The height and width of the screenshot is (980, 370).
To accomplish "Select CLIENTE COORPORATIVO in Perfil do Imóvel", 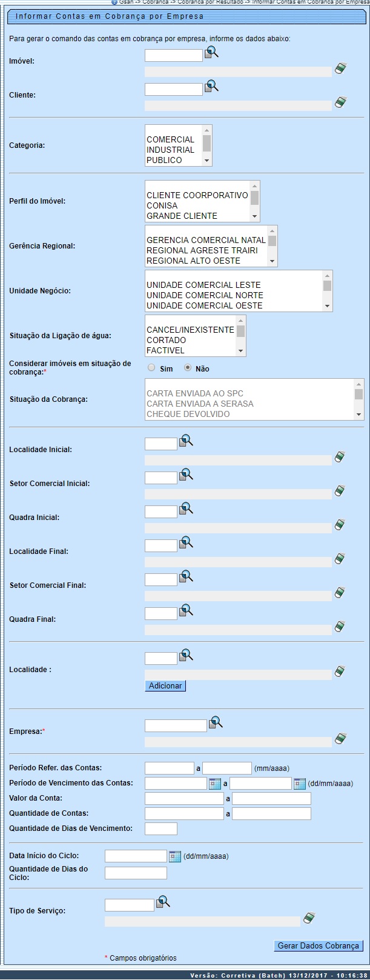I will [x=197, y=195].
